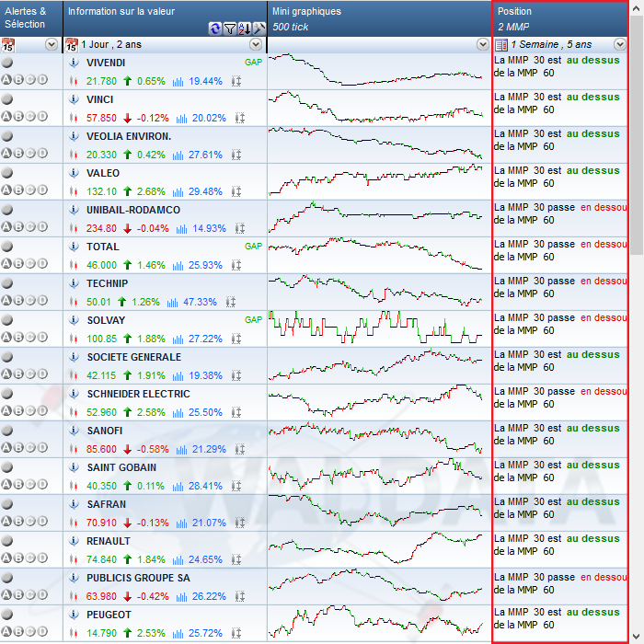The width and height of the screenshot is (644, 644).
Task: Click volume bars icon in PUBLICIS GROUPE SA row
Action: tap(181, 596)
